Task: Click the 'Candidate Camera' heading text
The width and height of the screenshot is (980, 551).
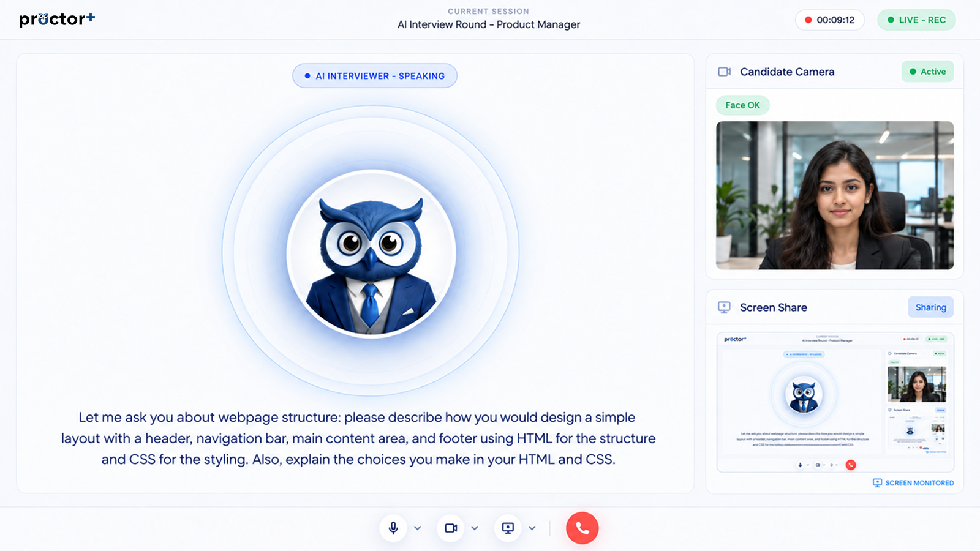Action: [x=787, y=72]
